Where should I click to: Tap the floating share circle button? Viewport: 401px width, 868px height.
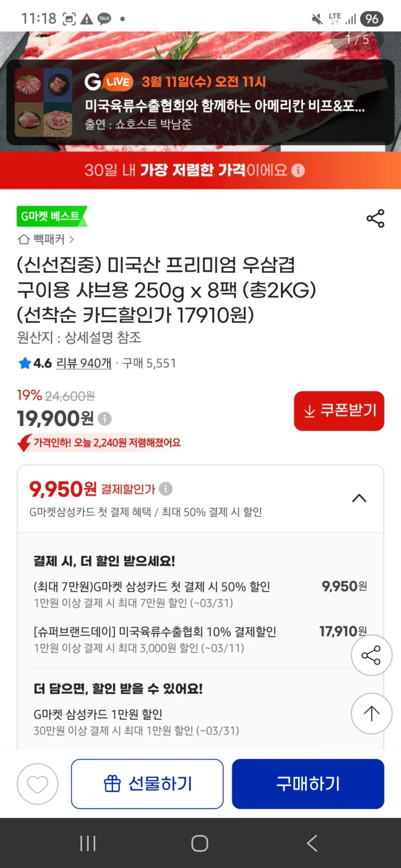click(x=371, y=655)
